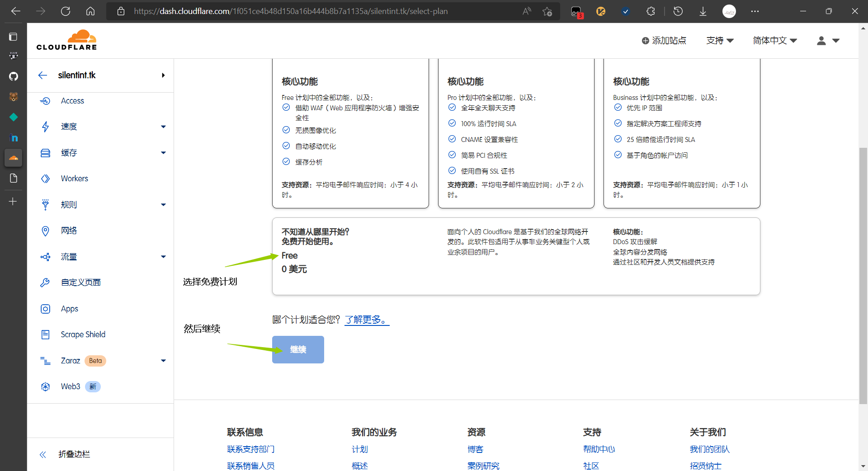Click Add site (添加站点)
Viewport: 868px width, 471px height.
click(664, 41)
